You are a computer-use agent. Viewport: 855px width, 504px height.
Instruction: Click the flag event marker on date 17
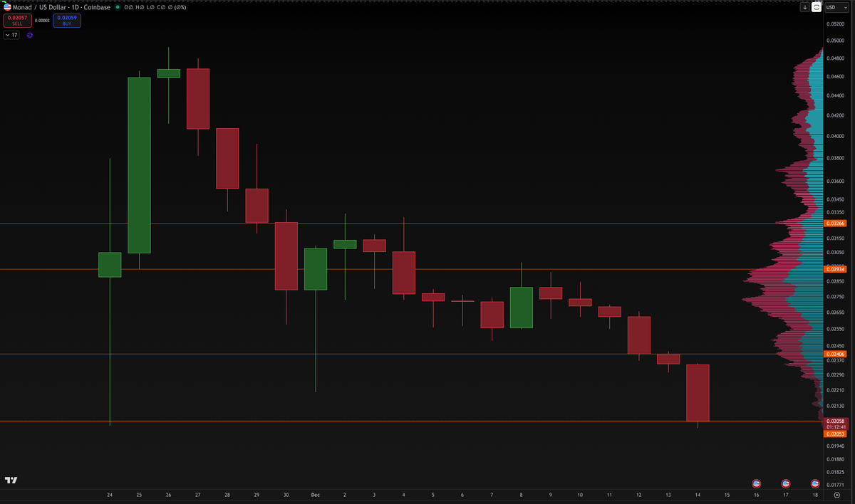pyautogui.click(x=786, y=482)
